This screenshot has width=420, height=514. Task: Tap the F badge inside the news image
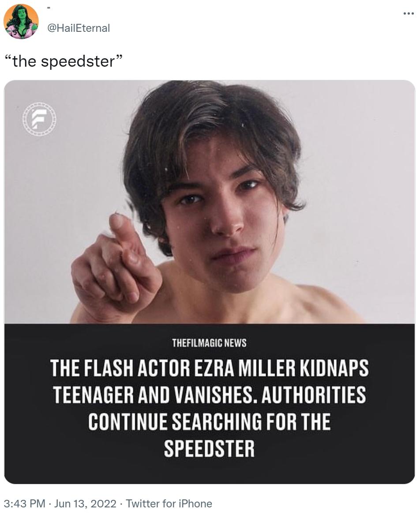tap(39, 118)
